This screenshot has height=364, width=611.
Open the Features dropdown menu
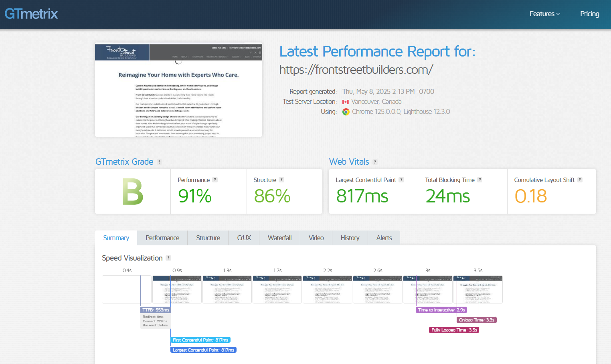(544, 14)
